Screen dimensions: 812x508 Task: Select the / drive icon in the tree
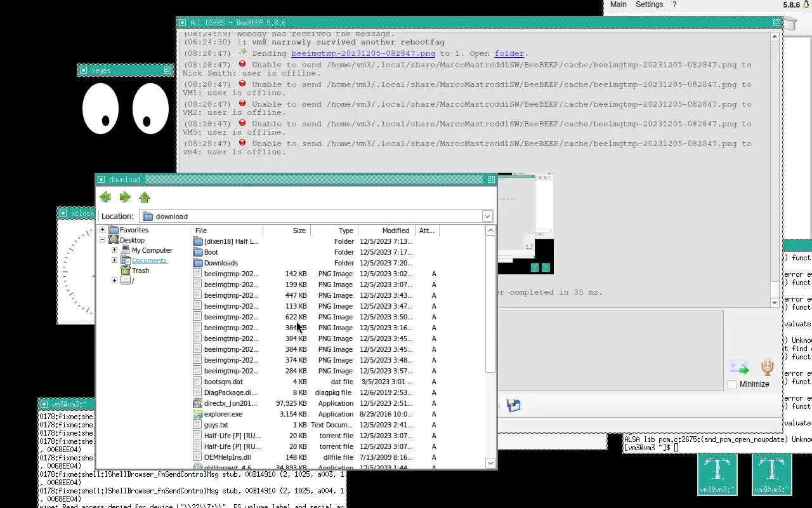pyautogui.click(x=126, y=281)
